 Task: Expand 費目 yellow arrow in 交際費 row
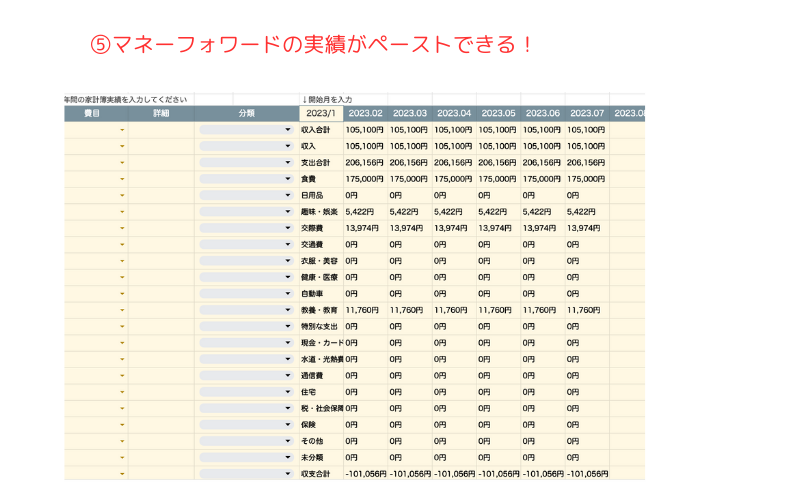122,228
